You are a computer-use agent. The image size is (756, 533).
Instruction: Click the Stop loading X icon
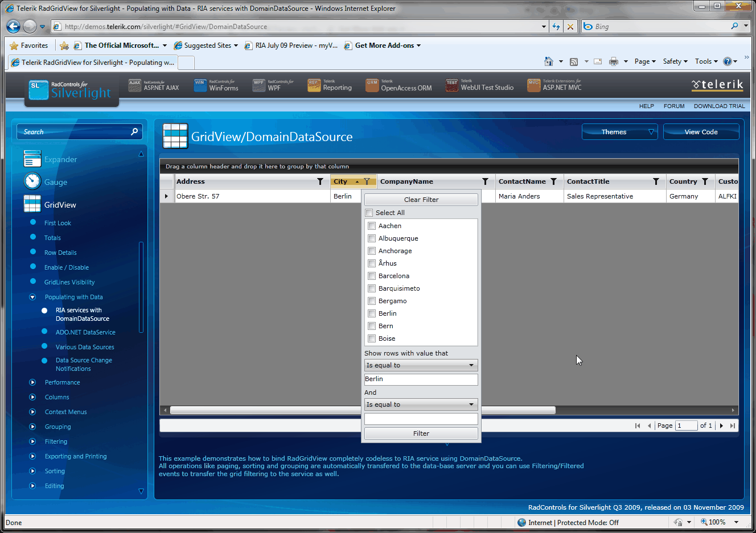[570, 27]
